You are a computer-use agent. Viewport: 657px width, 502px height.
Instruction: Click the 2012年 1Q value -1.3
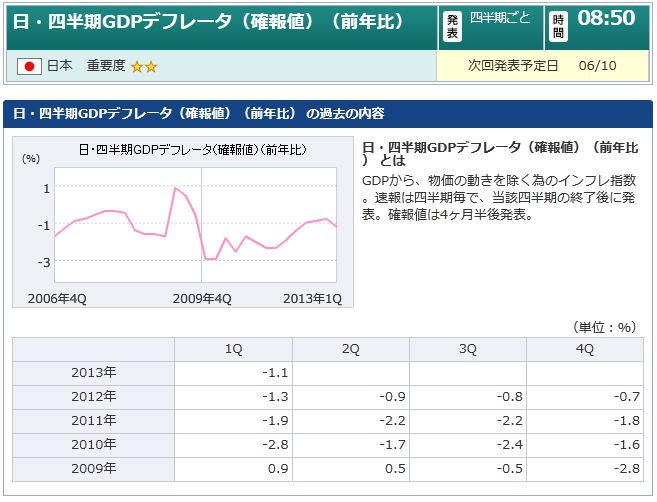coord(275,397)
